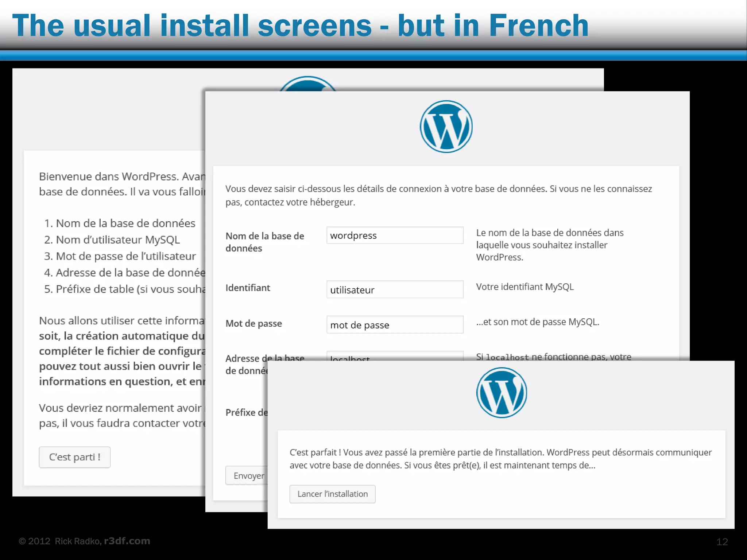The height and width of the screenshot is (560, 747).
Task: Click the Lancer l'installation button
Action: point(332,494)
